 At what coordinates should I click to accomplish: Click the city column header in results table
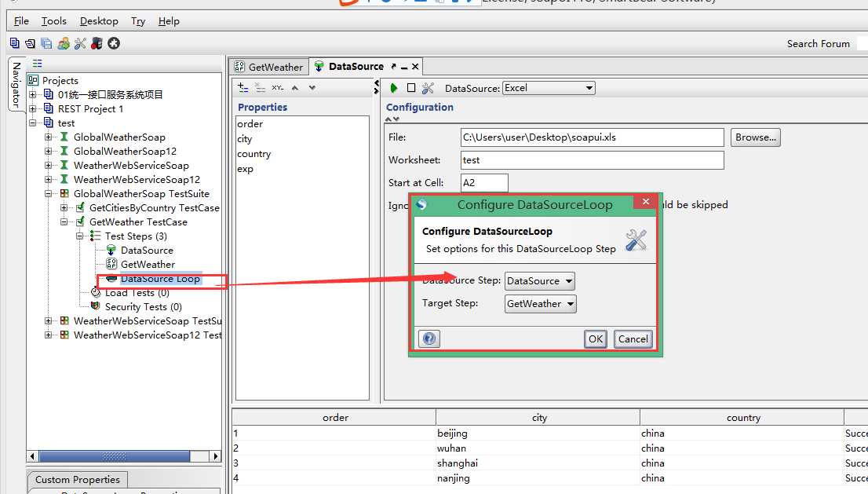[x=538, y=418]
